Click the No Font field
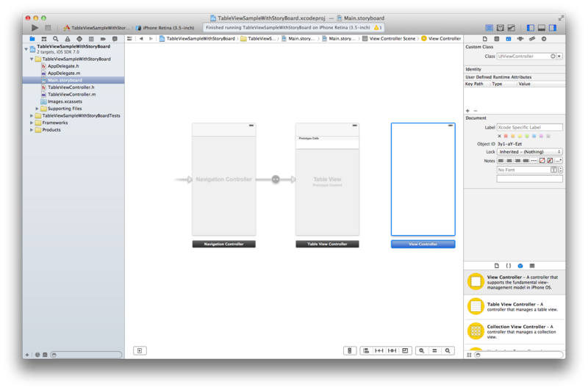Image resolution: width=588 pixels, height=390 pixels. click(523, 170)
